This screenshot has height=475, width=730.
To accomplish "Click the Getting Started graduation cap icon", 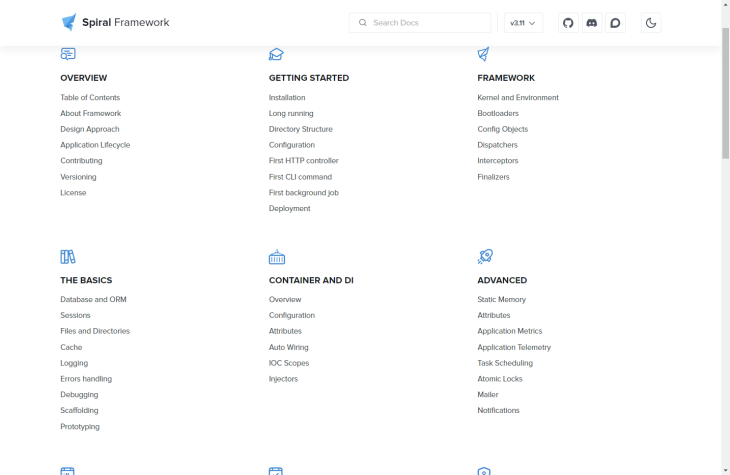I will [x=276, y=54].
